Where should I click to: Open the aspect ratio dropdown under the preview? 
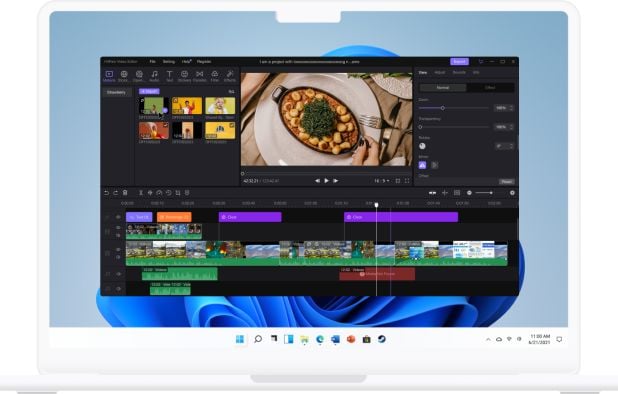click(382, 181)
